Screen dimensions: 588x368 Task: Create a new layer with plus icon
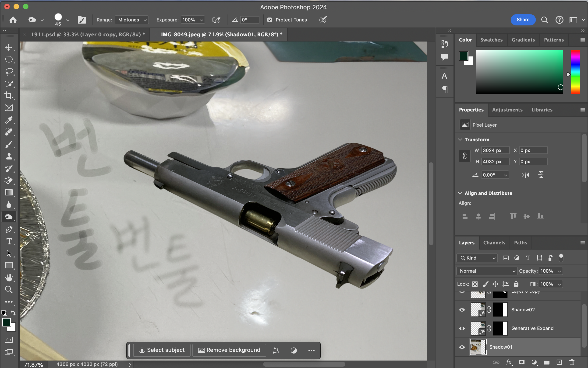tap(559, 362)
